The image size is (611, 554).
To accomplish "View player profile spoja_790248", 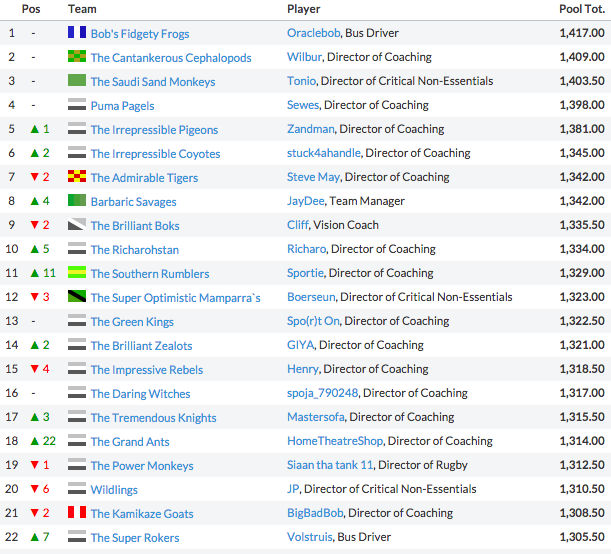I will pos(323,393).
